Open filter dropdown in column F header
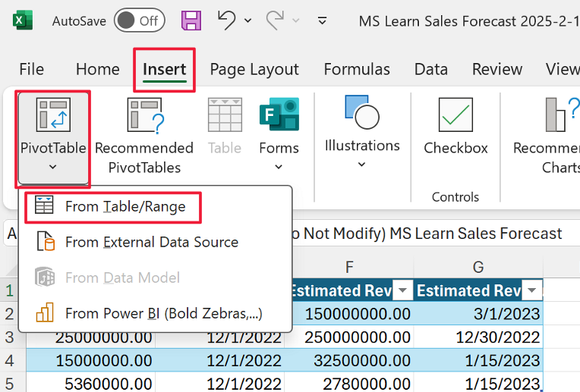The height and width of the screenshot is (392, 580). [402, 290]
